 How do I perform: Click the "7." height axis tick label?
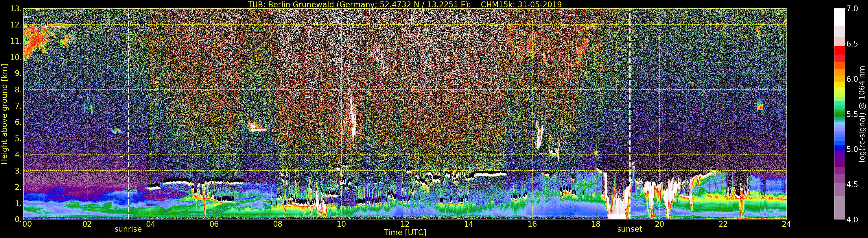[19, 106]
